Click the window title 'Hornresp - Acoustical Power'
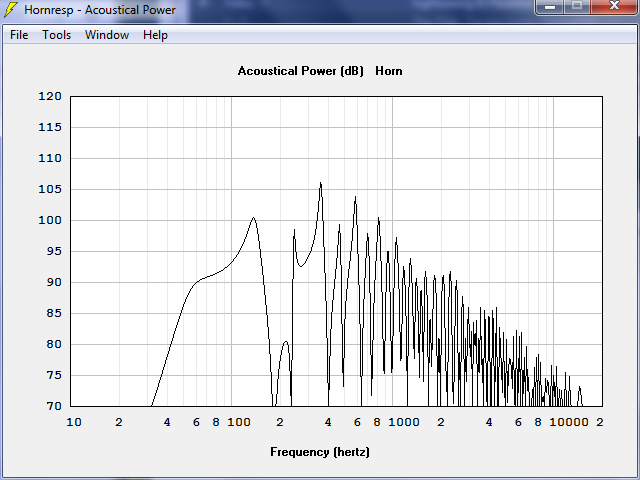Viewport: 640px width, 480px height. [100, 10]
